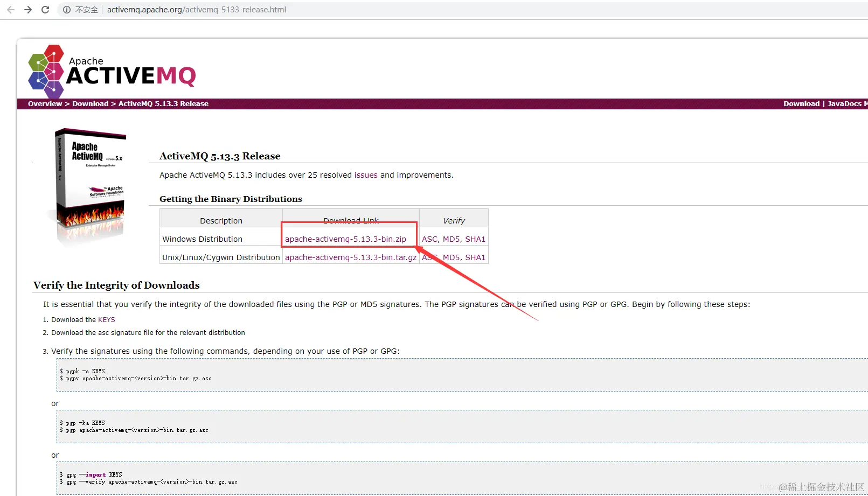
Task: Click Verify the Integrity of Downloads heading
Action: click(x=116, y=285)
